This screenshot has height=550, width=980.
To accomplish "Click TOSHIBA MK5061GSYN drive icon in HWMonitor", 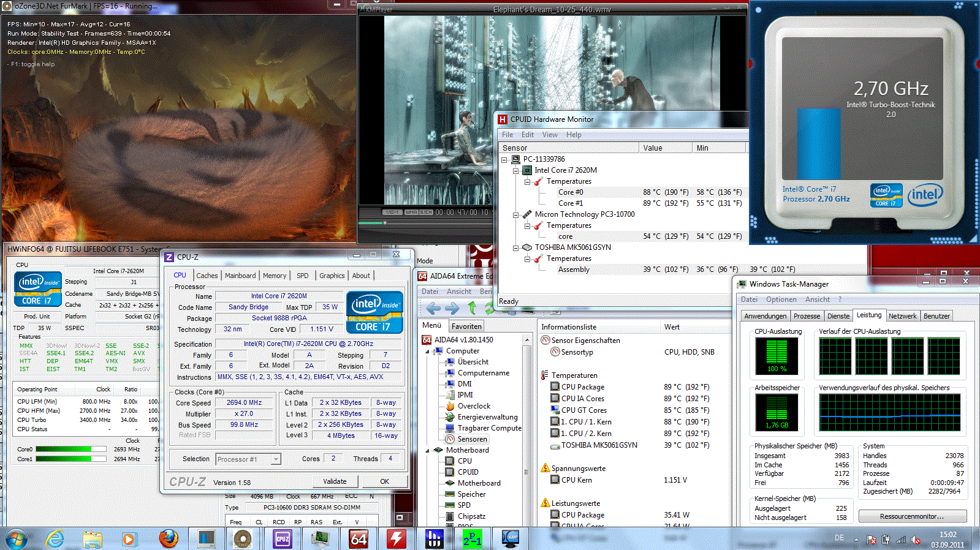I will pos(527,247).
